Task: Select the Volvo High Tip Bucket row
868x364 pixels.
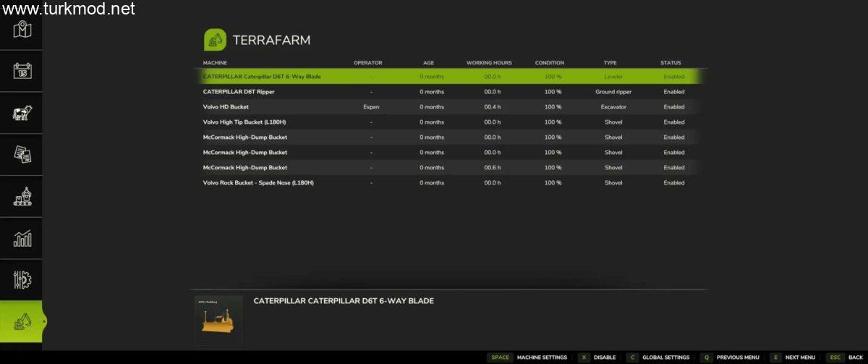Action: tap(243, 122)
